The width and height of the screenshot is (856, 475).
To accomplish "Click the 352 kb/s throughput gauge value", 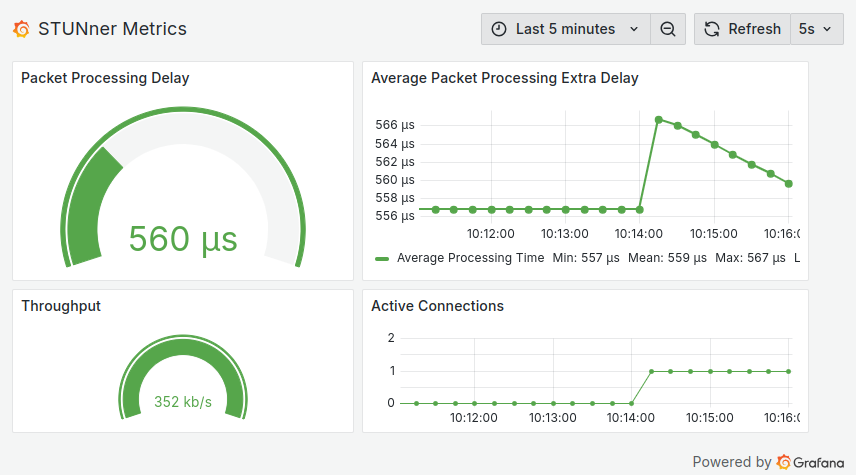I will [x=183, y=402].
